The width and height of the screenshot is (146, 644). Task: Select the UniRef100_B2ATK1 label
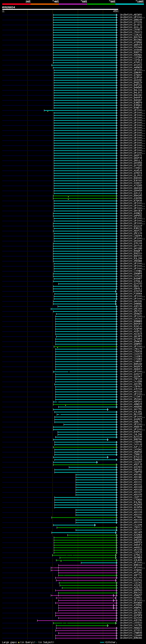point(131,580)
